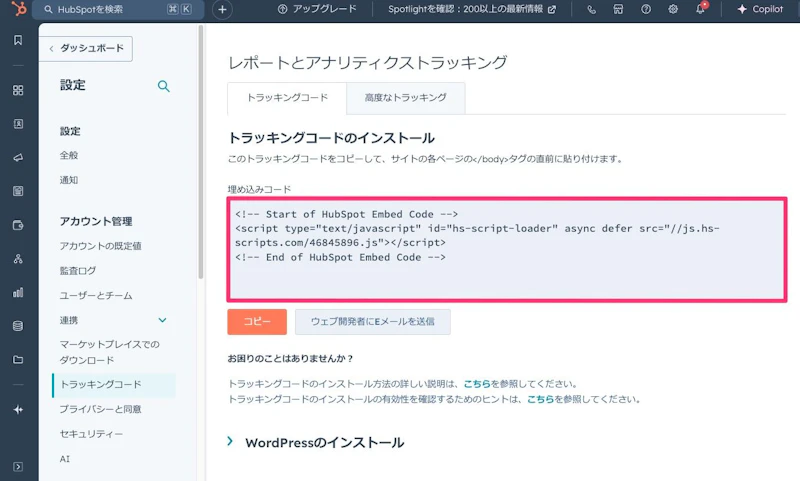This screenshot has height=481, width=800.
Task: Open the Automation workflow icon
Action: 18,259
